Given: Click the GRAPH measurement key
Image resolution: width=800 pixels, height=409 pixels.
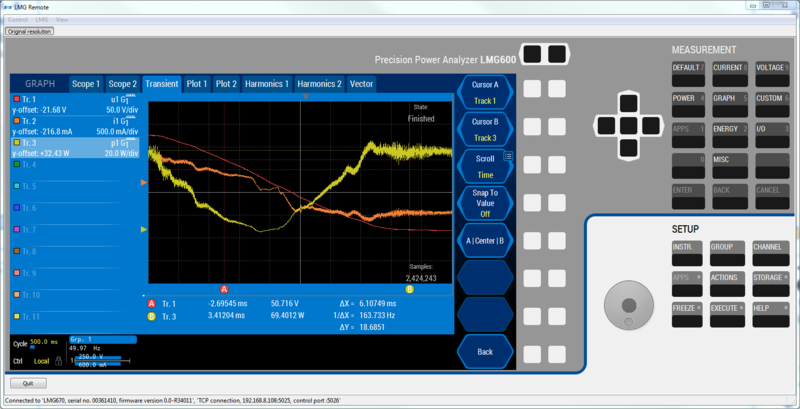Looking at the screenshot, I should (730, 105).
